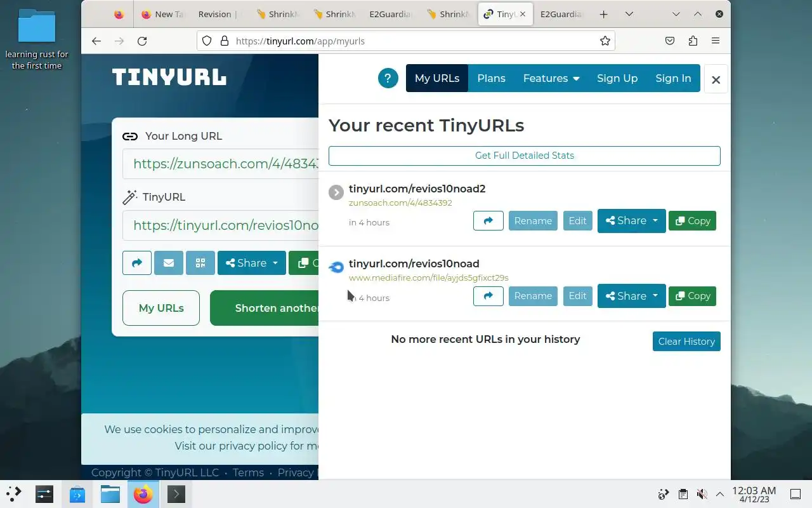Open forward arrow for revios10noad link
812x508 pixels.
[488, 296]
